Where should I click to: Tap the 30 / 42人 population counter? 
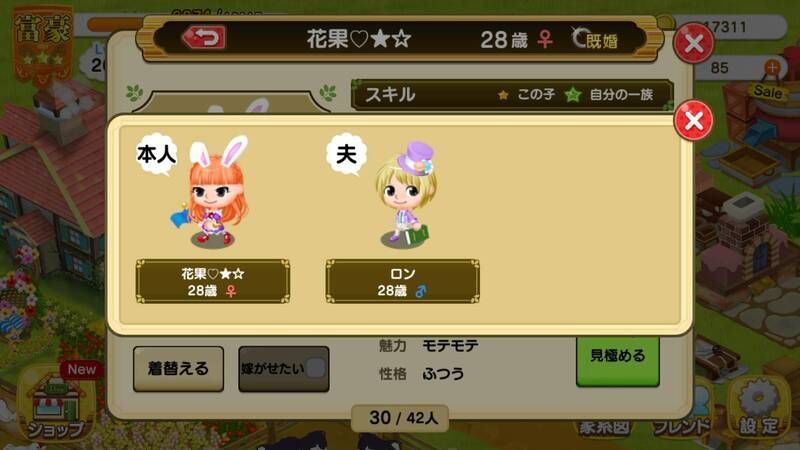click(401, 418)
